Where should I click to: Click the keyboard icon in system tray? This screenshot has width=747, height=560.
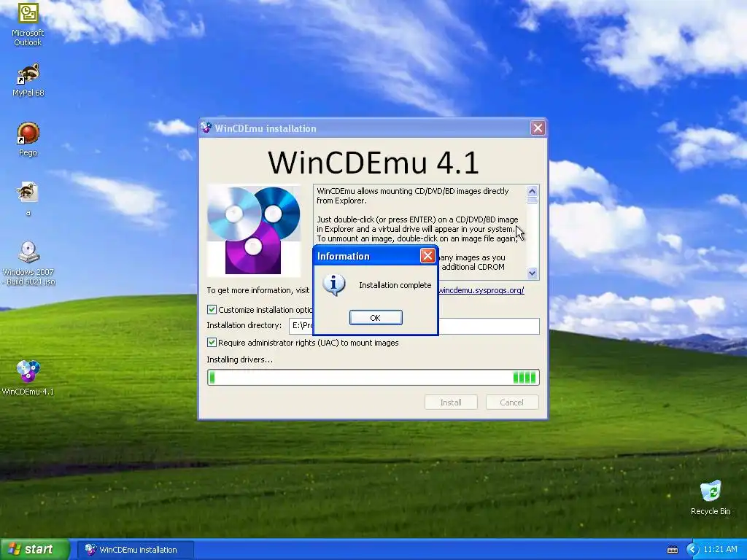tap(672, 550)
